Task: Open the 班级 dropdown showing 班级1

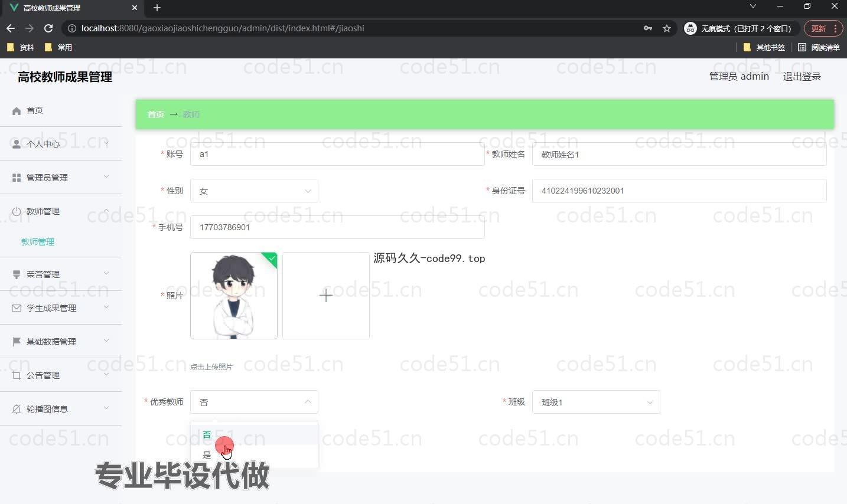Action: pyautogui.click(x=596, y=402)
